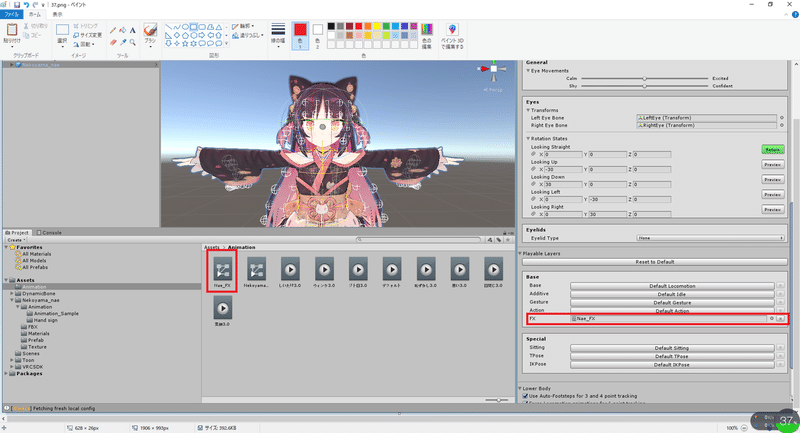Open the Create dropdown in Project panel
The height and width of the screenshot is (433, 800).
pos(16,240)
